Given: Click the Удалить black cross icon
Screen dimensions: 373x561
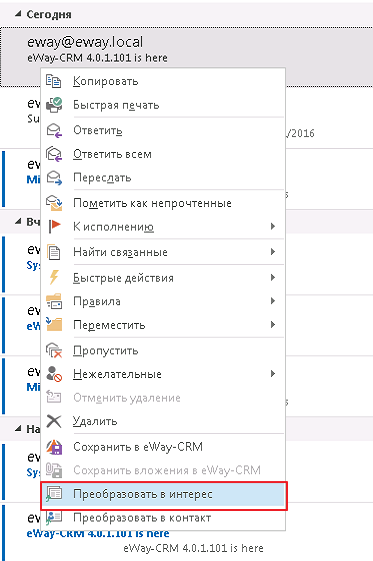Looking at the screenshot, I should pos(54,421).
